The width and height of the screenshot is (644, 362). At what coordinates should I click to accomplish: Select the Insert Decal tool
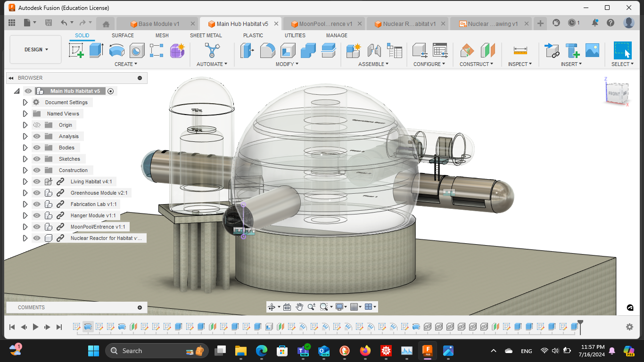(592, 50)
